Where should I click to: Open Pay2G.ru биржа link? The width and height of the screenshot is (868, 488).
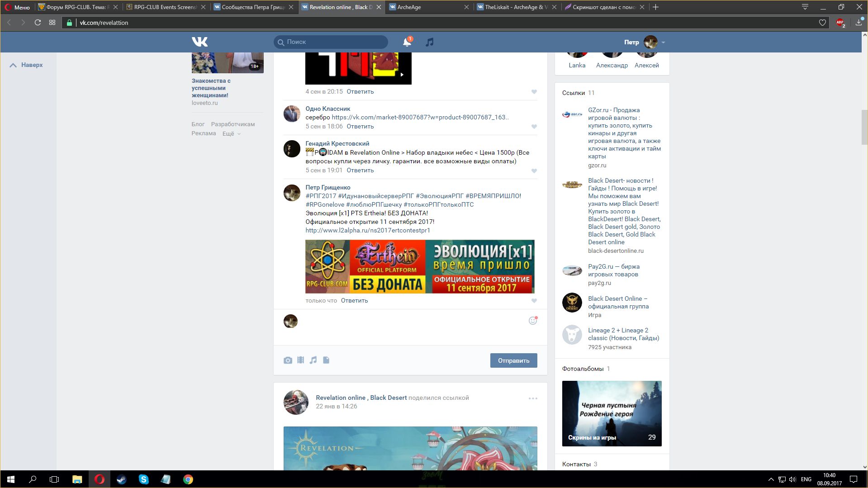coord(613,270)
